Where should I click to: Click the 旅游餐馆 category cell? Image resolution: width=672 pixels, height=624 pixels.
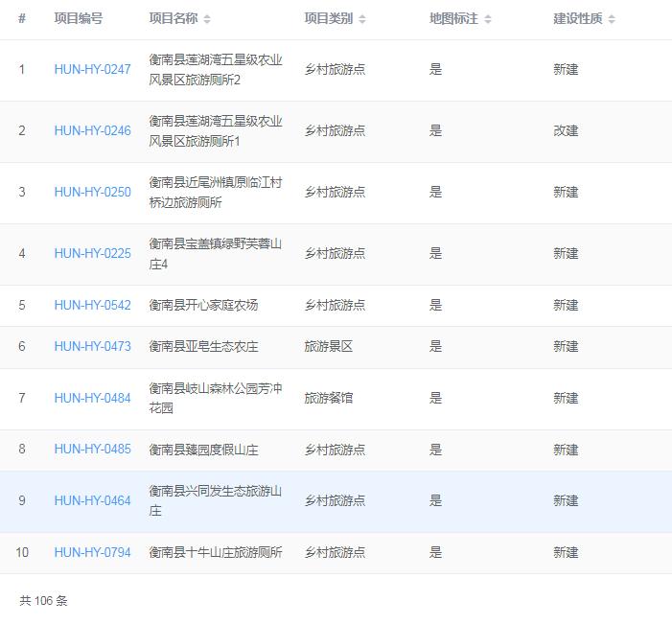click(329, 399)
